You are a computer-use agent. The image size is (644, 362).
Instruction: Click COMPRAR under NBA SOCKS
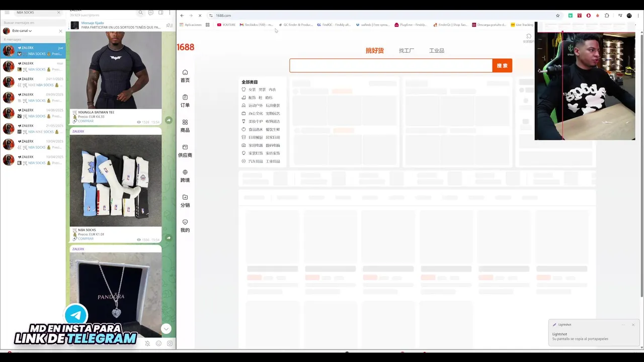point(86,239)
